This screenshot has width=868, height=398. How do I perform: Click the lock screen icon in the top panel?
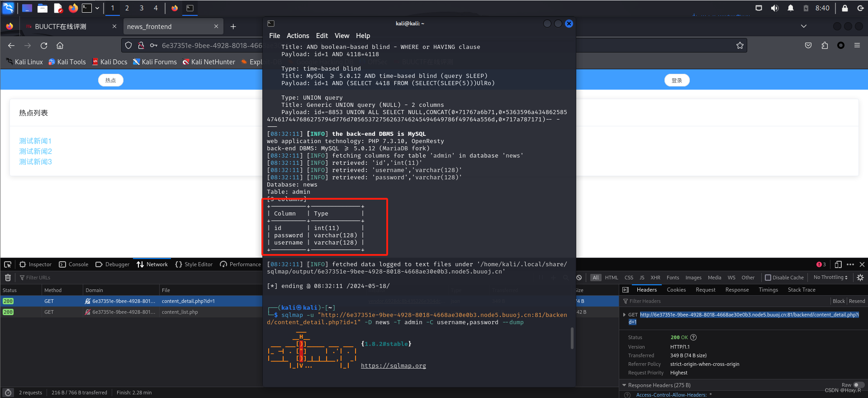[844, 8]
